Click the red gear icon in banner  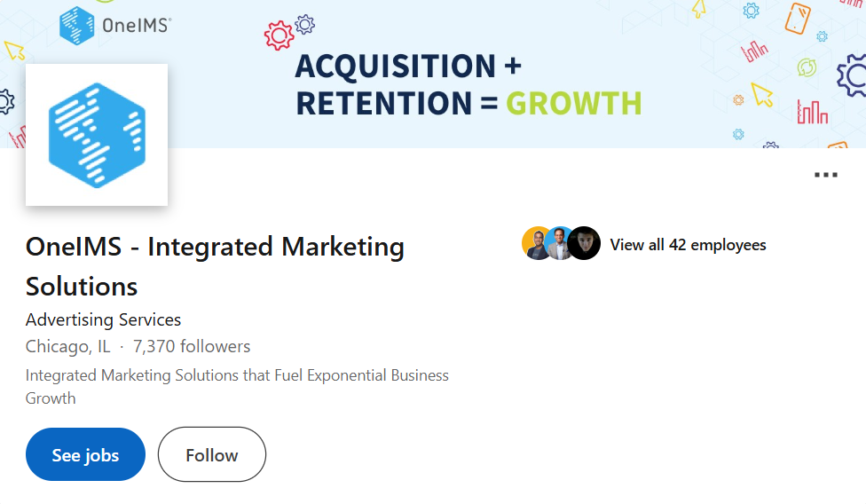279,35
